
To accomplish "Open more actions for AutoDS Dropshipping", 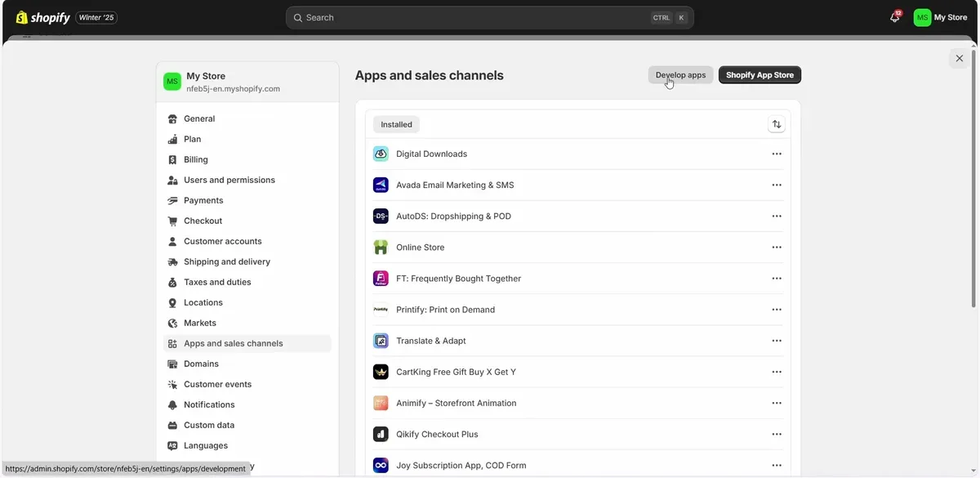I will click(777, 216).
